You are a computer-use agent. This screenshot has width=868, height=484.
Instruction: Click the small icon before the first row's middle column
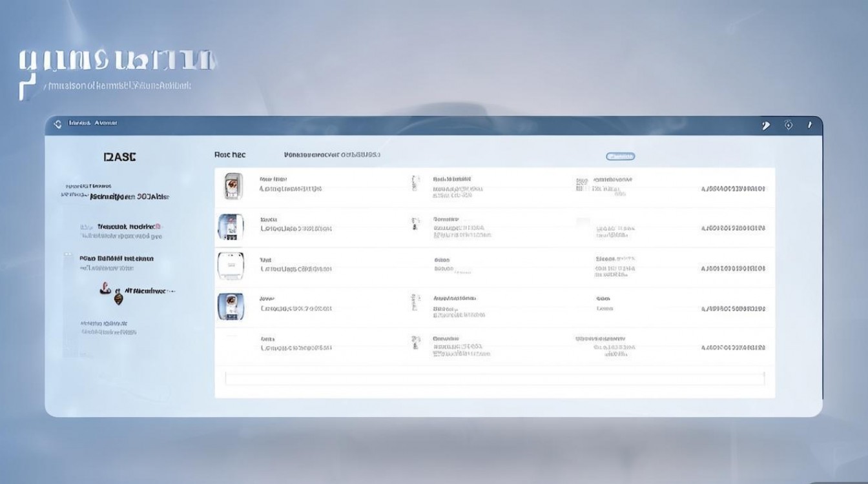(415, 183)
